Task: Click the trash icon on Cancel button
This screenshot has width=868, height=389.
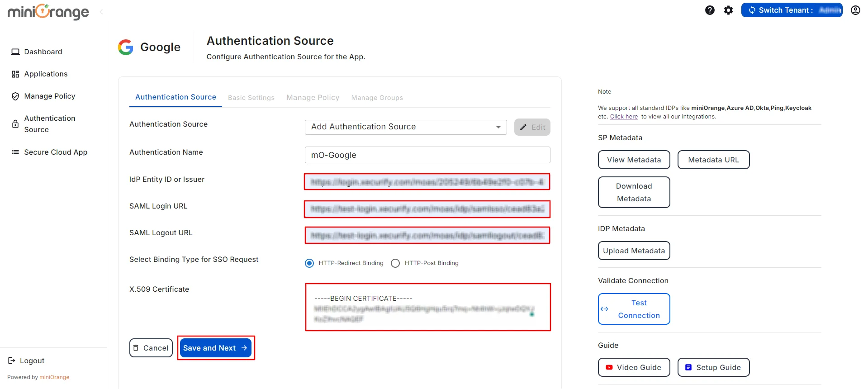Action: pyautogui.click(x=136, y=348)
